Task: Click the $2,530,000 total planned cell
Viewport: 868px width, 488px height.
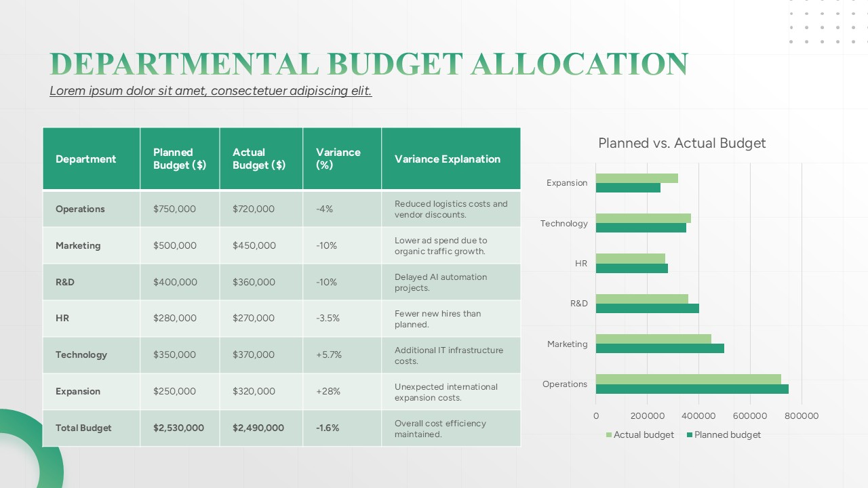Action: [180, 428]
